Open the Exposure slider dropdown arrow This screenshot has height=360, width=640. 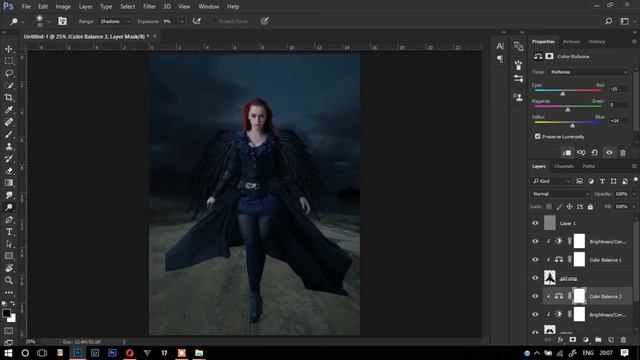[x=182, y=21]
